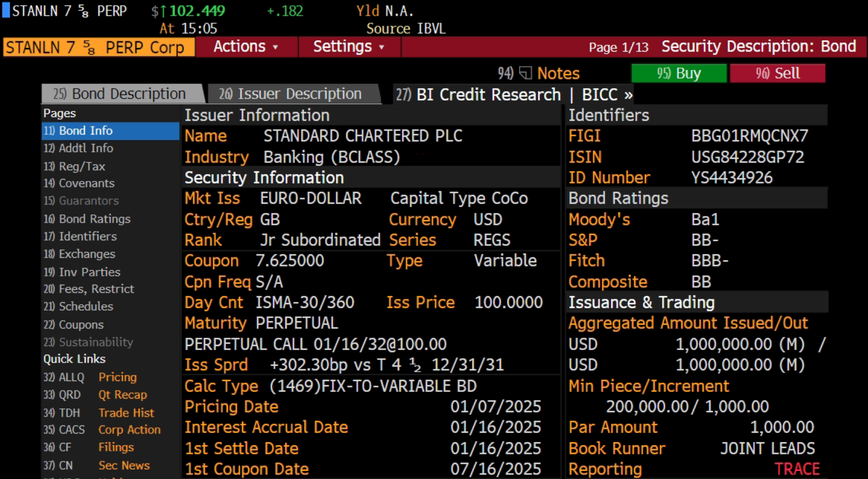Click the issuer name STANDARD CHARTERED PLC

coord(363,136)
